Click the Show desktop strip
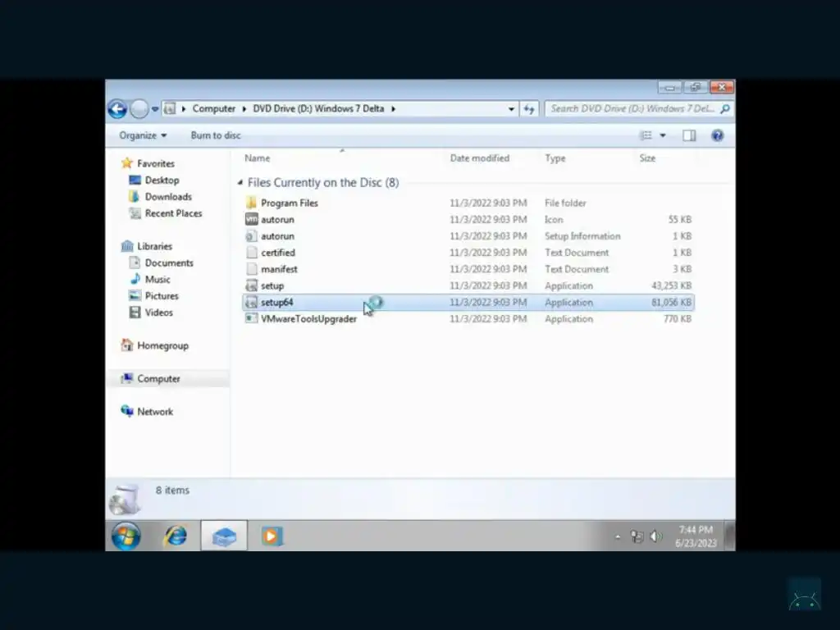 (729, 536)
